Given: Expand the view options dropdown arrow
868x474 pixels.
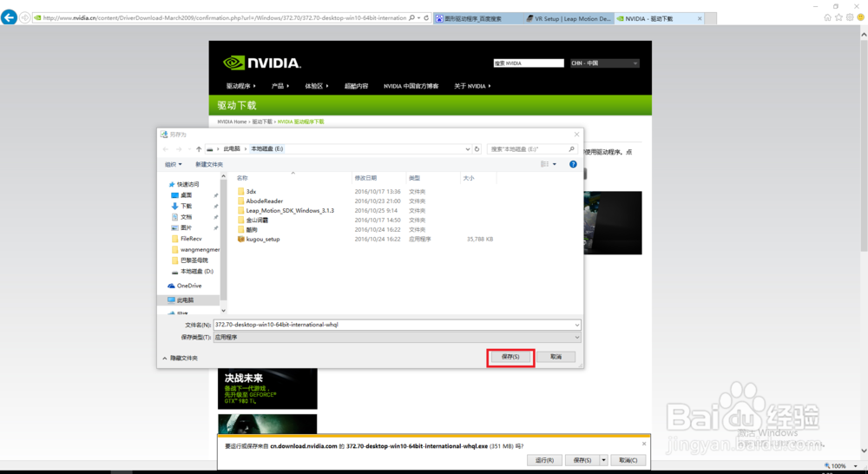Looking at the screenshot, I should click(x=555, y=164).
